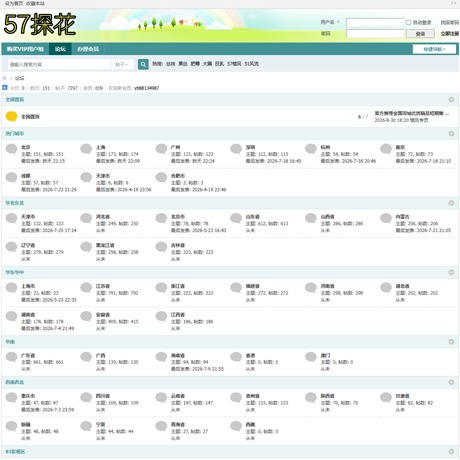Click the bubble icon beside 内蒙古
This screenshot has width=460, height=460.
coord(386,218)
